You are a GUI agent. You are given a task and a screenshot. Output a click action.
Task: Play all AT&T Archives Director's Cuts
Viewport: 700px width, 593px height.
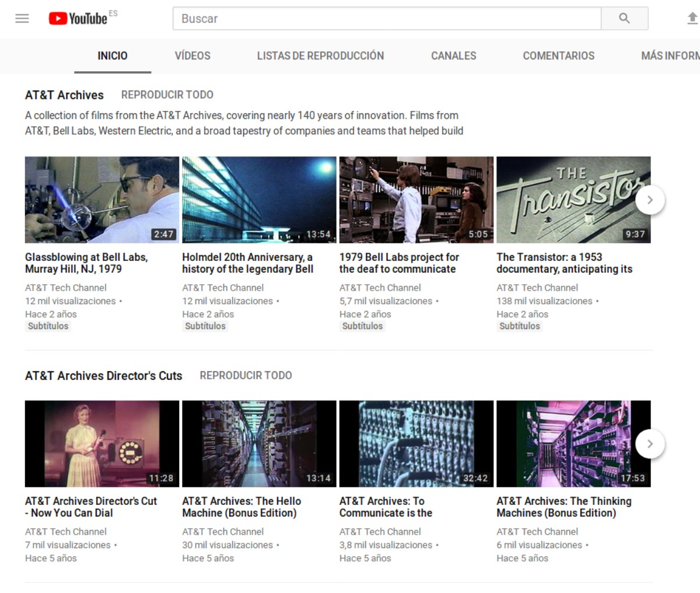[246, 375]
